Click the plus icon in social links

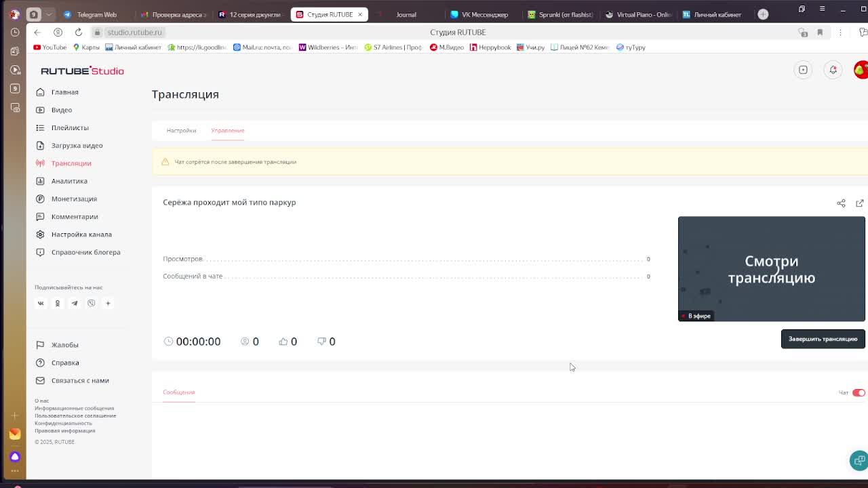click(x=108, y=303)
